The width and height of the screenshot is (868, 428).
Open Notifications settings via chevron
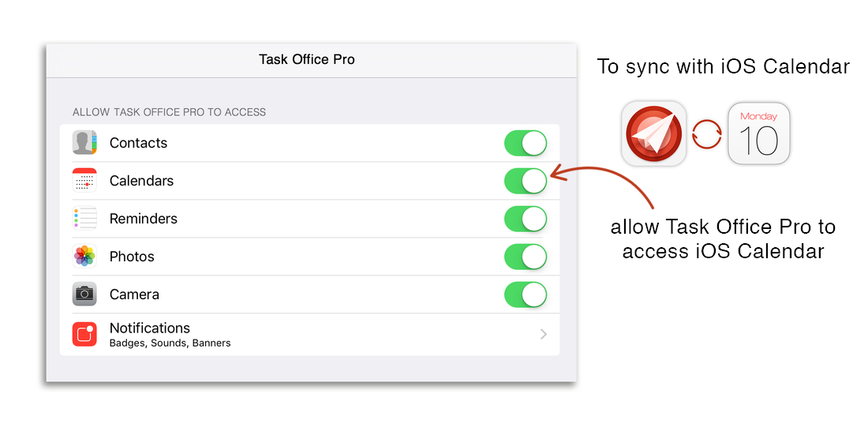click(544, 334)
